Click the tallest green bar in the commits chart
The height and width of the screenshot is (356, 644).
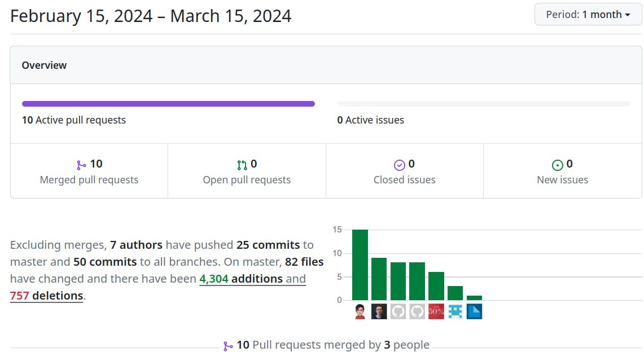click(x=360, y=265)
